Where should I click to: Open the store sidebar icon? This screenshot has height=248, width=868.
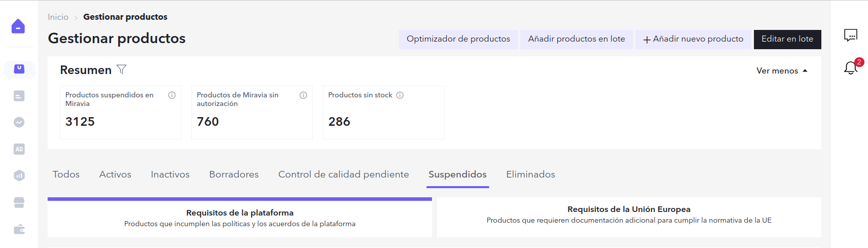[19, 202]
